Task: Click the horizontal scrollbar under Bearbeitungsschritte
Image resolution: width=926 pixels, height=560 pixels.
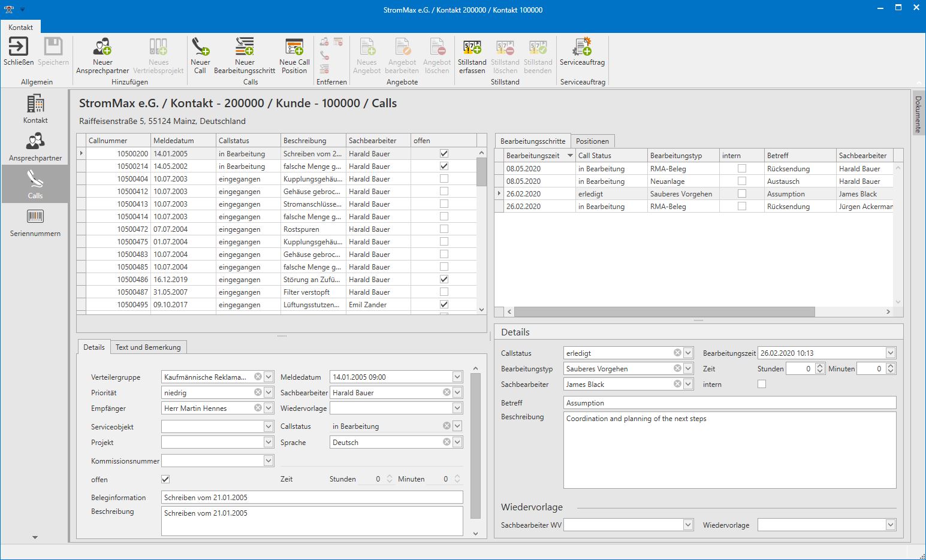Action: (664, 311)
